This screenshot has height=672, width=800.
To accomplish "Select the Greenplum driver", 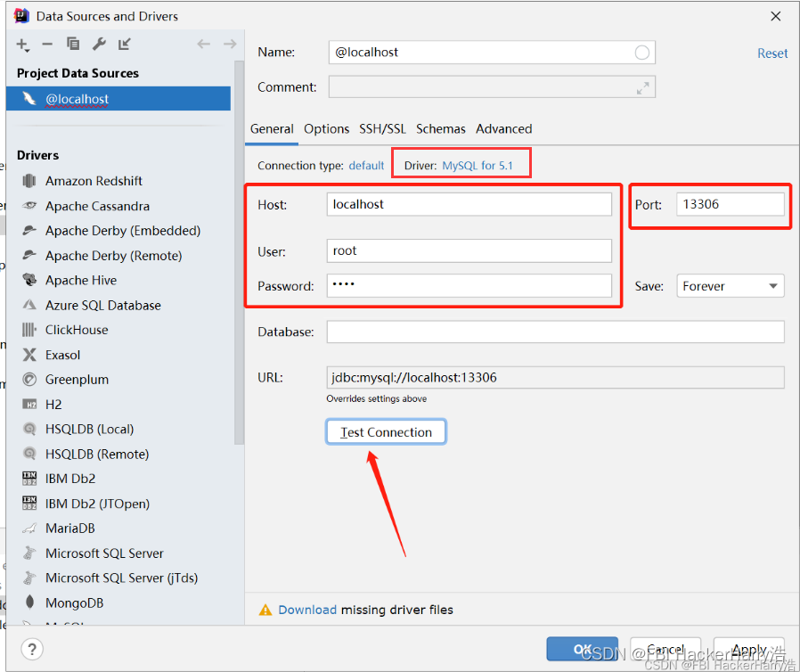I will (x=77, y=380).
